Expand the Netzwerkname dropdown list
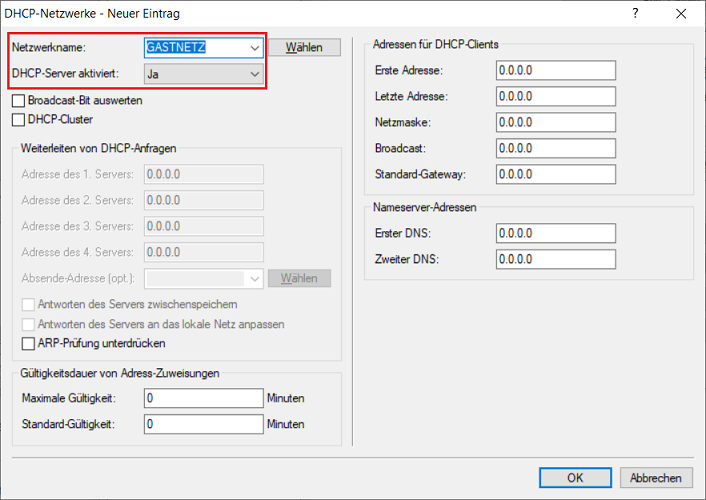 [254, 47]
